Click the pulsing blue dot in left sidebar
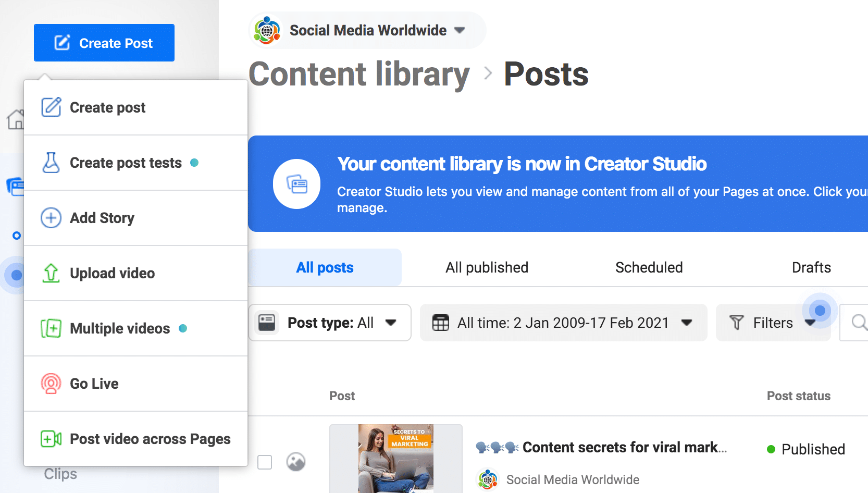This screenshot has width=868, height=493. [x=17, y=275]
